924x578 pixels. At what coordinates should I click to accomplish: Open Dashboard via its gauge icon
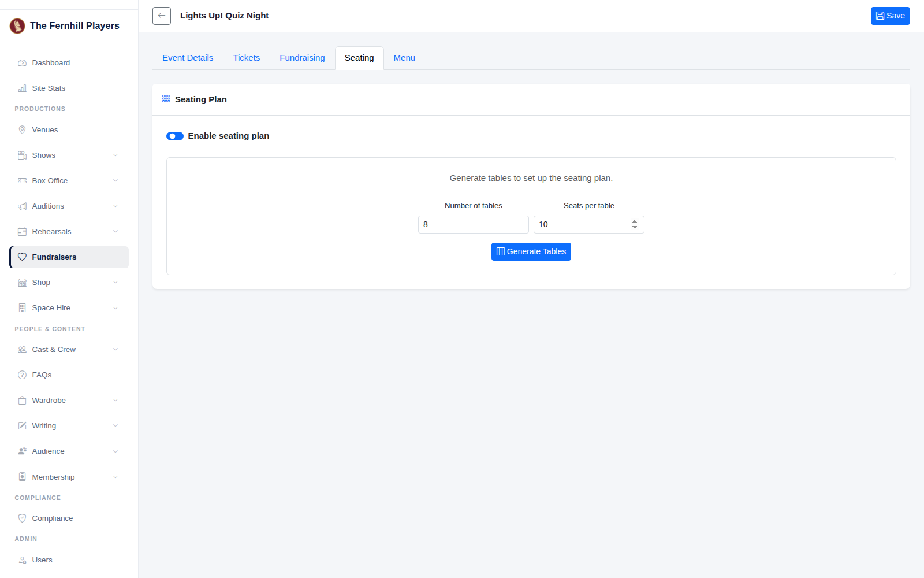(22, 63)
